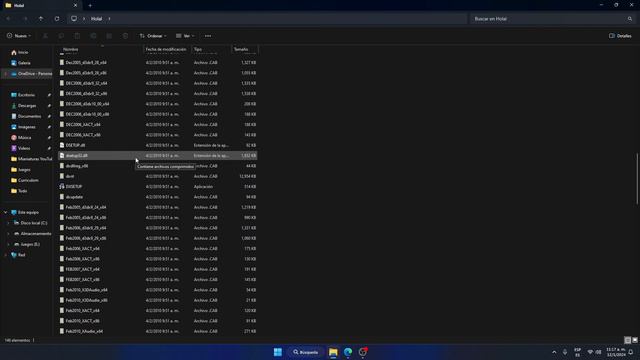Toggle the Detalles pane button

pyautogui.click(x=620, y=36)
